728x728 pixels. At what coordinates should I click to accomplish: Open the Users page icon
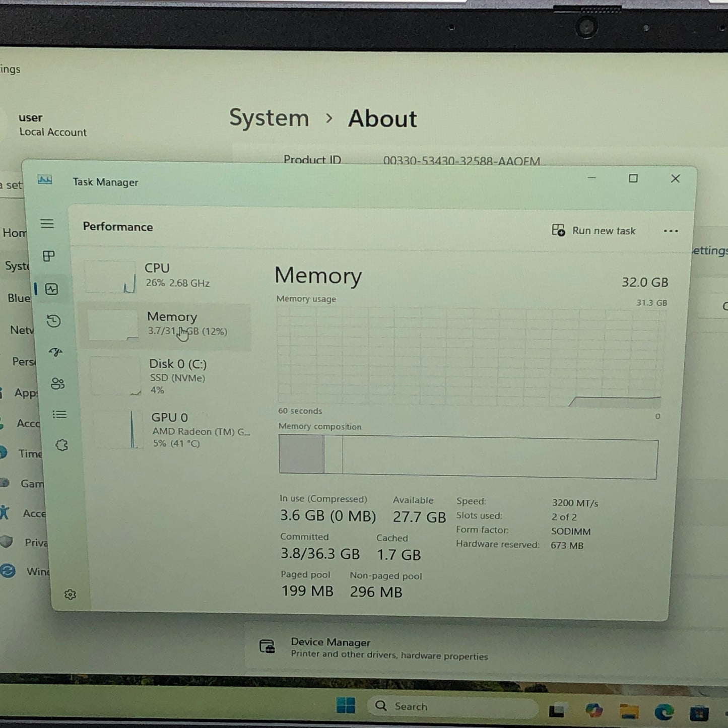pos(57,384)
